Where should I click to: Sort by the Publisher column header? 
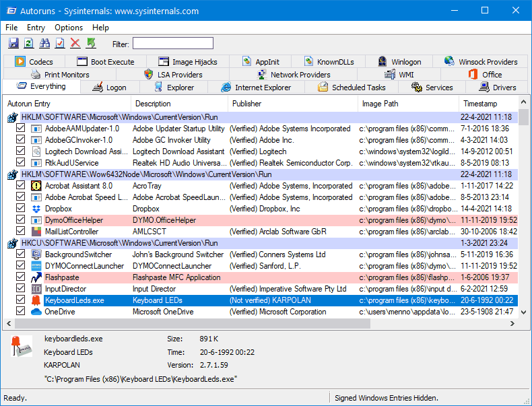293,104
